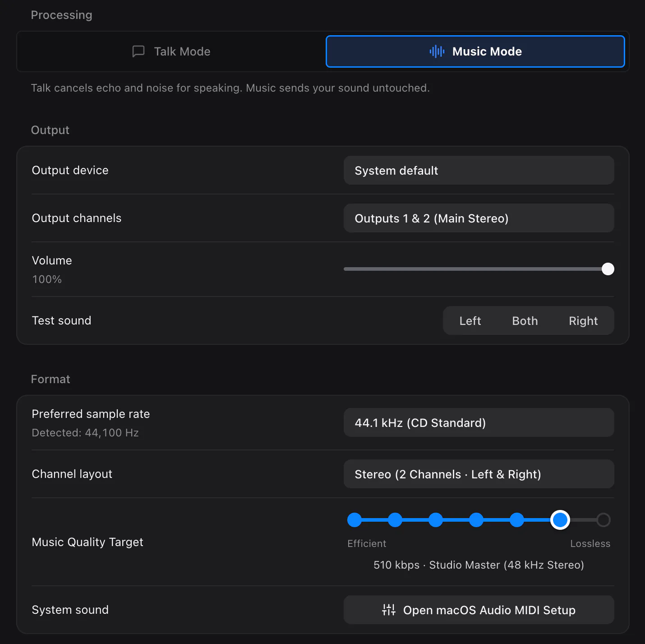Select the second Music Quality Target step
Image resolution: width=645 pixels, height=644 pixels.
pyautogui.click(x=395, y=520)
